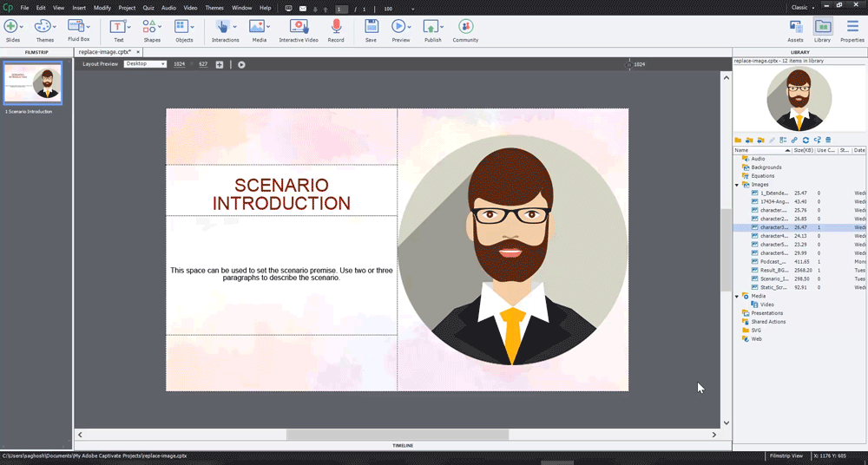Image resolution: width=868 pixels, height=465 pixels.
Task: Click the horizontal scrollbar thumb of canvas
Action: [x=397, y=436]
